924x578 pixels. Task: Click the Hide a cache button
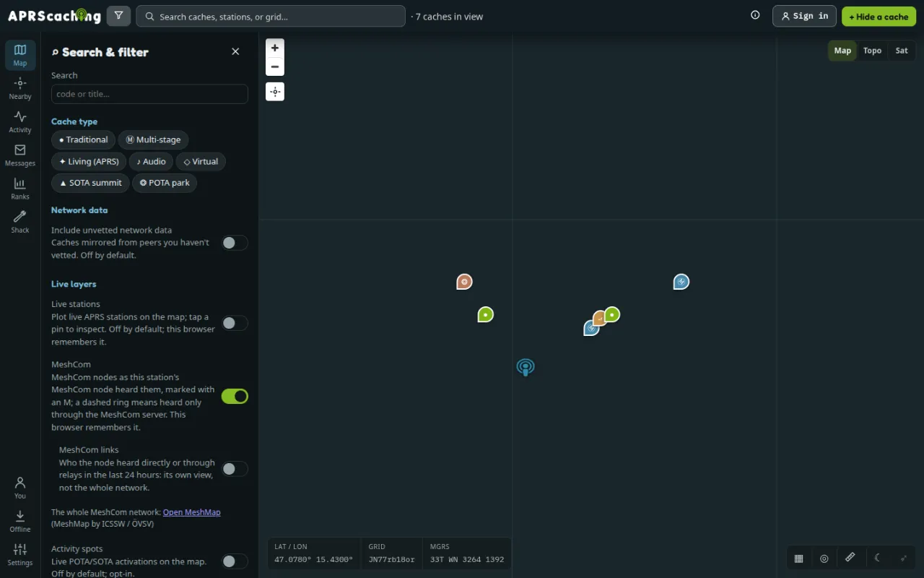pyautogui.click(x=879, y=16)
